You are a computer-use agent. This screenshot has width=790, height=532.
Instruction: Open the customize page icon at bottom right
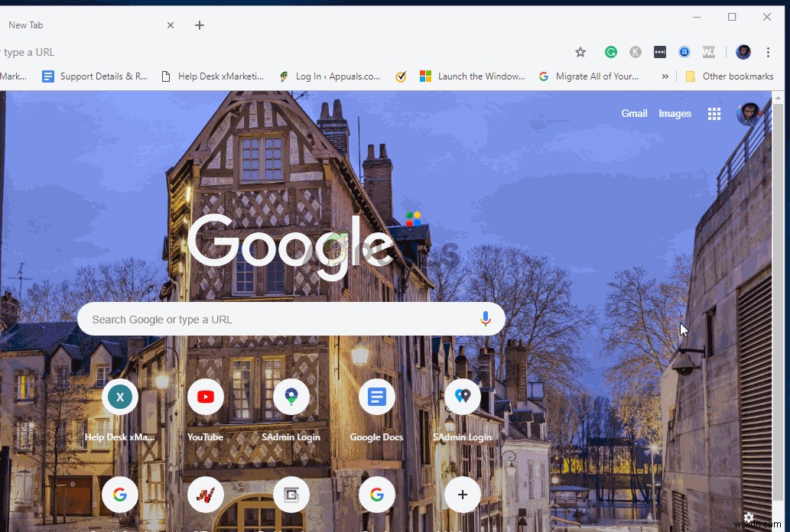click(748, 517)
